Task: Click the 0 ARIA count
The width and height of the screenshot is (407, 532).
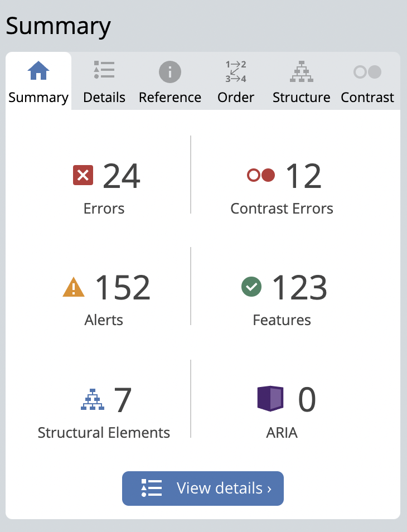Action: (x=307, y=400)
